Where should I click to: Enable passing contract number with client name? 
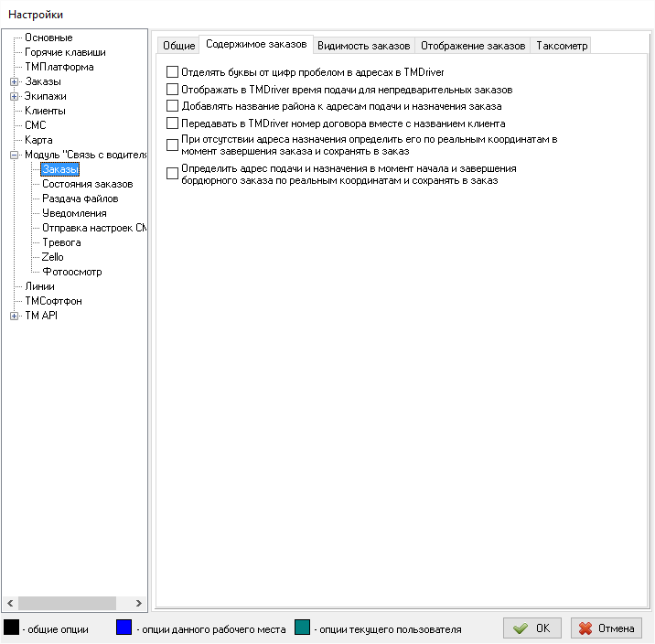point(173,123)
